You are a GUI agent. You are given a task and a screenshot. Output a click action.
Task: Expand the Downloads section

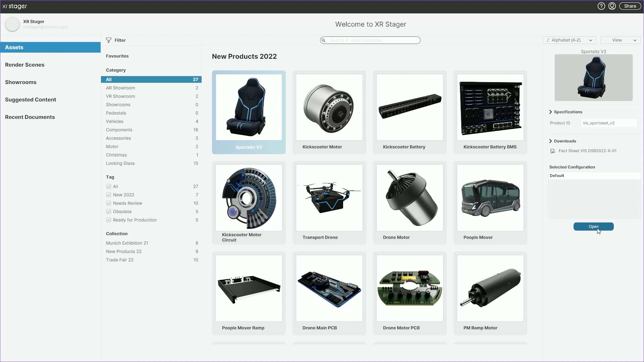click(x=562, y=141)
